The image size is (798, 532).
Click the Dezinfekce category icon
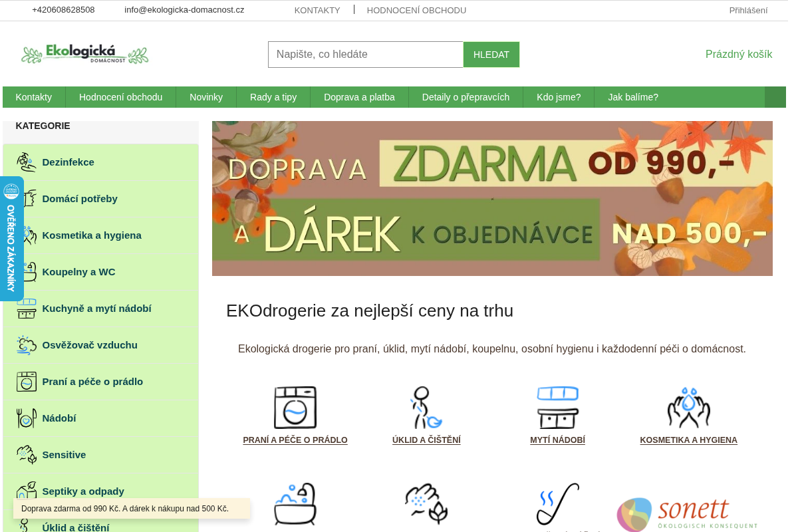click(27, 162)
